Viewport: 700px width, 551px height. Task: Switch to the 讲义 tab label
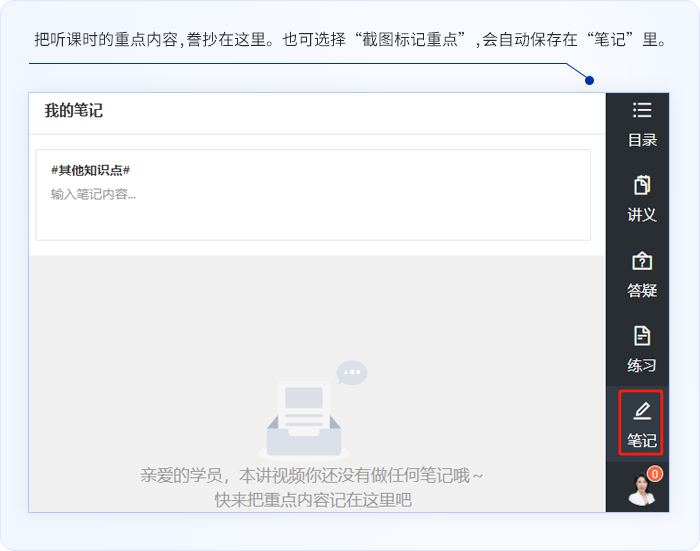click(642, 215)
